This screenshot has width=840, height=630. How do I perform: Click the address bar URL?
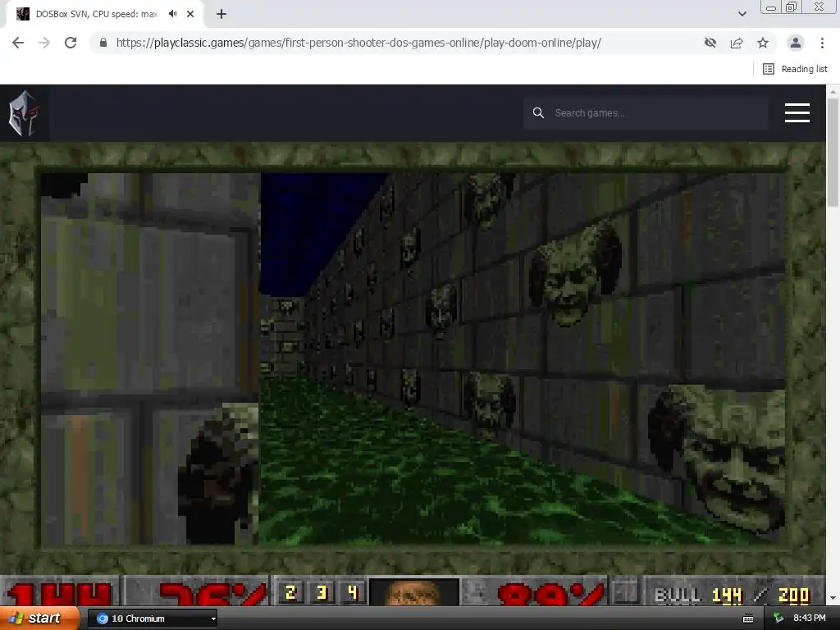[358, 43]
